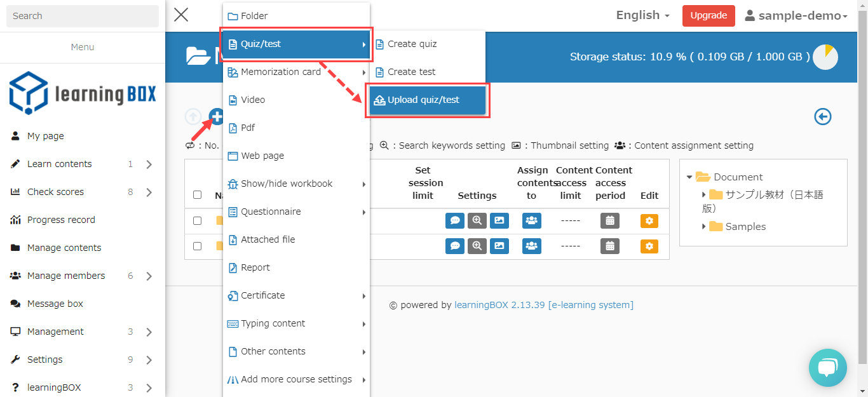Expand the Samples folder in the tree
Screen dimensions: 868x397
[704, 226]
